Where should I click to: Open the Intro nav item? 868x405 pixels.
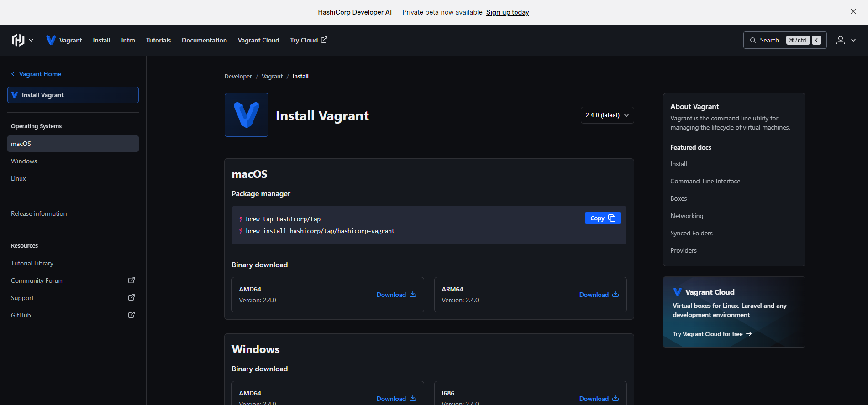click(128, 40)
